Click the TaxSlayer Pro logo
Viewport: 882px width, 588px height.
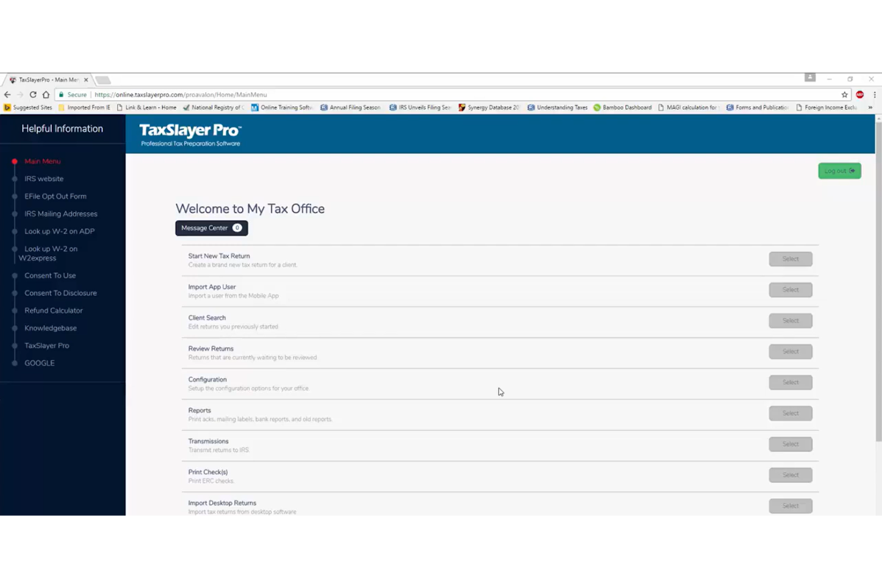click(x=190, y=133)
